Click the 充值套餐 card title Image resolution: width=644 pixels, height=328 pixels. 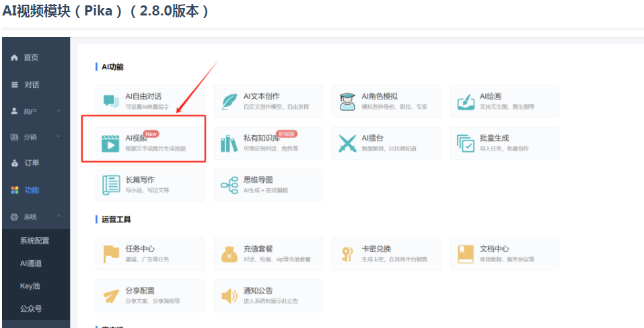258,249
